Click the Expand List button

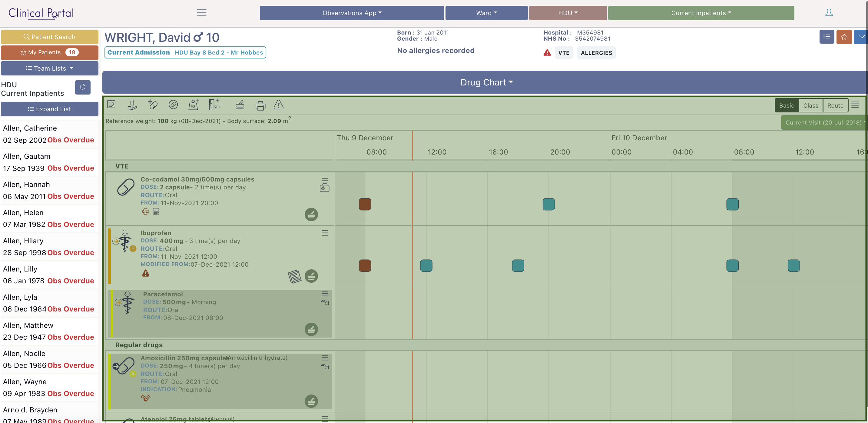(x=50, y=109)
